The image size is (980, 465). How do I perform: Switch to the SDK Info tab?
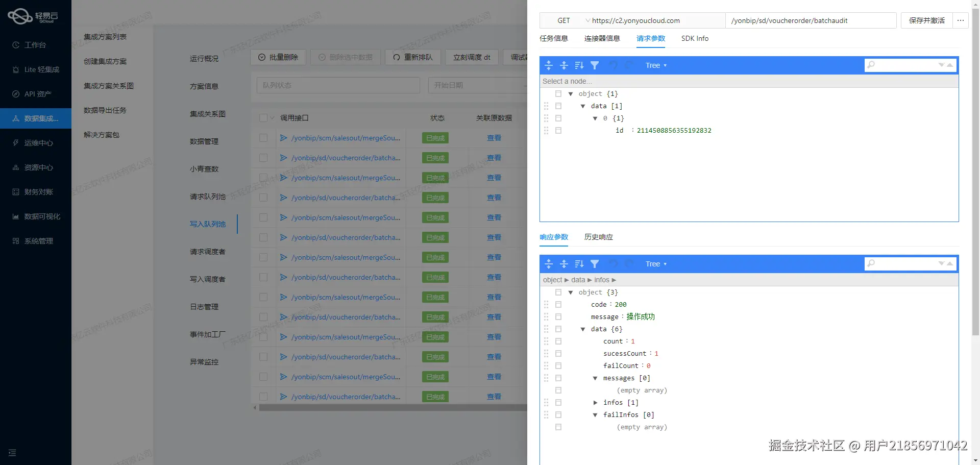tap(695, 38)
